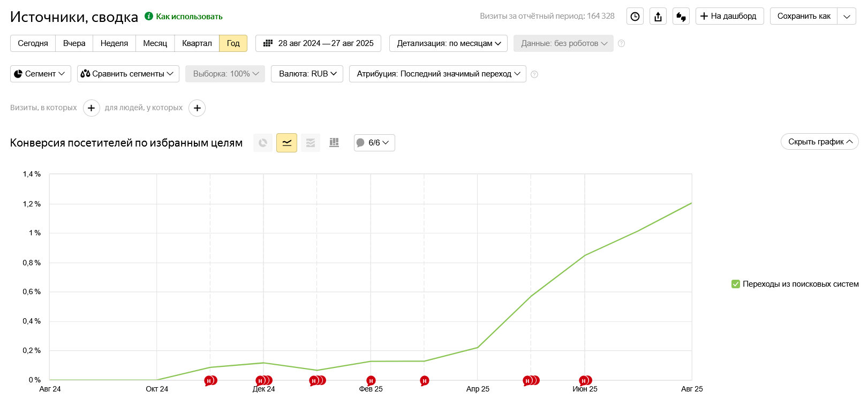Open the 'Детализация: по месяцам' dropdown
Screen dimensions: 868x407
tap(449, 43)
